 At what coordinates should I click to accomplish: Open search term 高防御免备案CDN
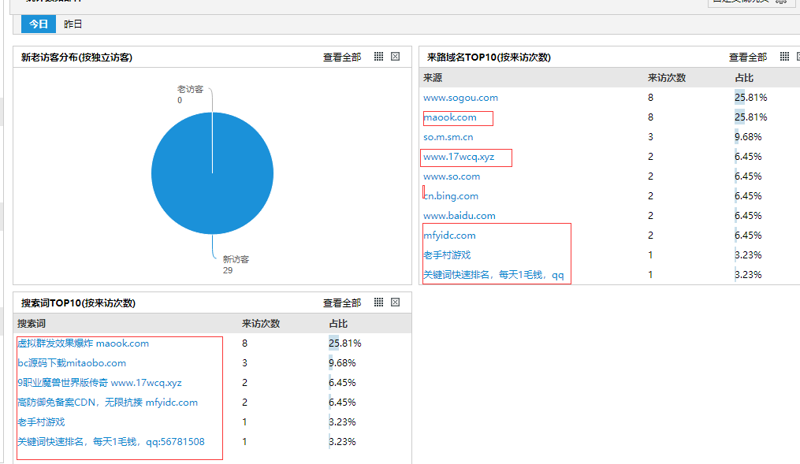[x=108, y=402]
